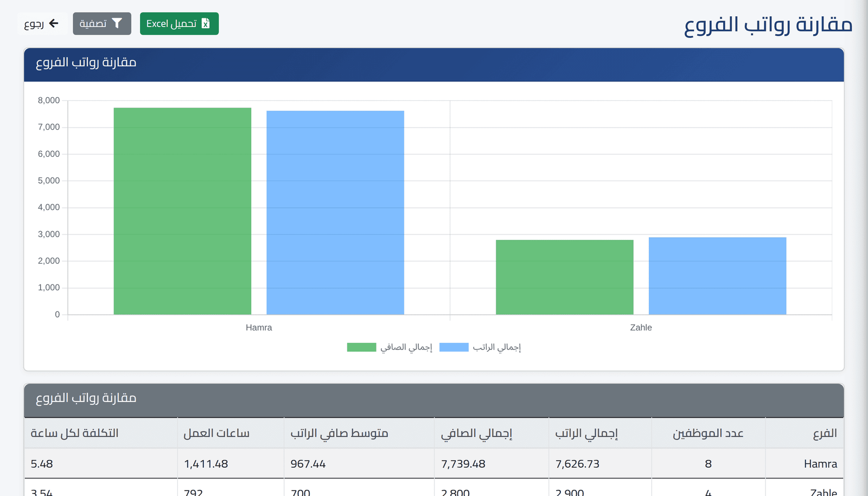868x496 pixels.
Task: Click Hamra blue total salary bar
Action: [x=335, y=213]
